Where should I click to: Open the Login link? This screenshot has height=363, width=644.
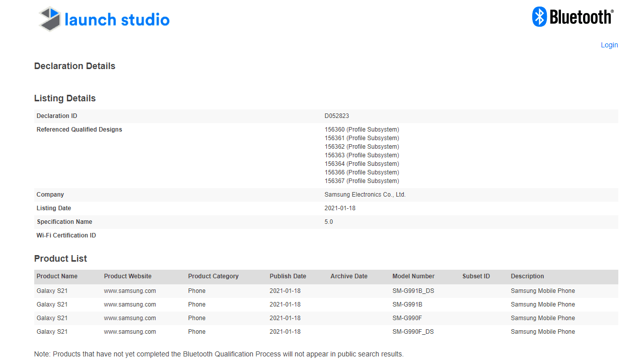[609, 45]
